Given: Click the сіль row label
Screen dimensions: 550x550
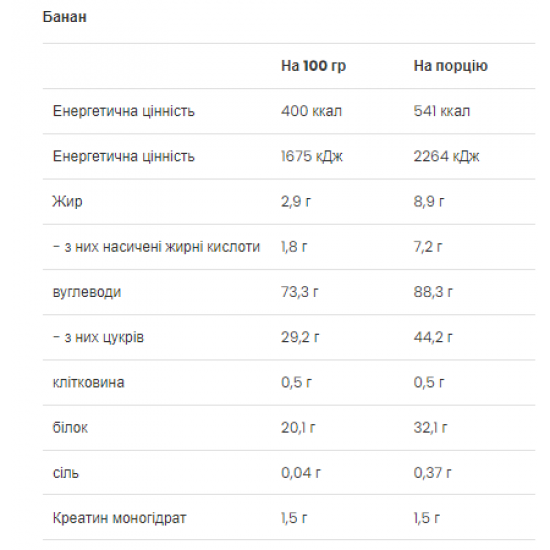Looking at the screenshot, I should 66,473.
